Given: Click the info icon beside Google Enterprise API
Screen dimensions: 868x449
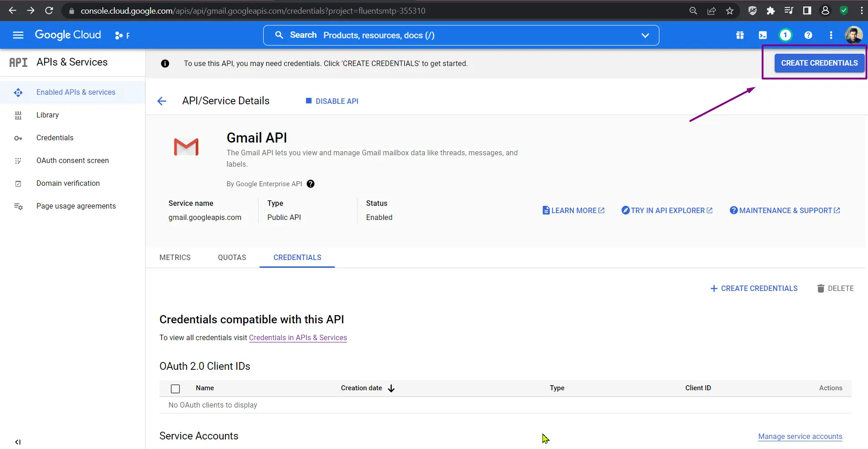Looking at the screenshot, I should (x=311, y=184).
